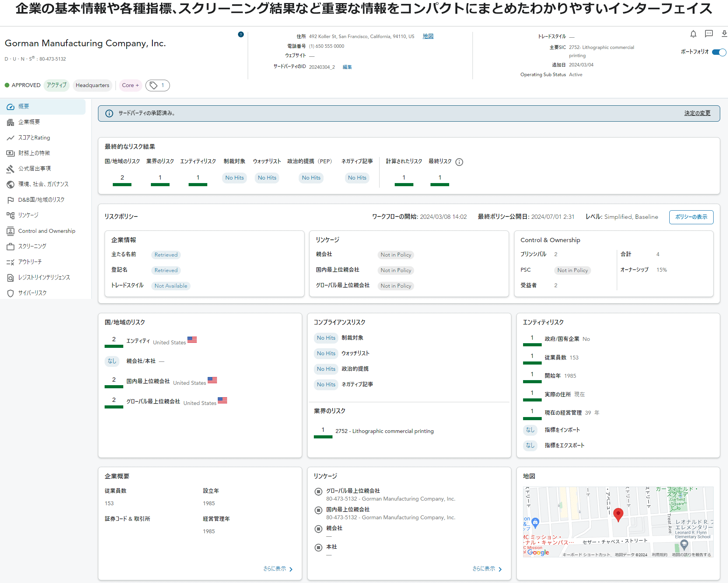The image size is (728, 583).
Task: Click 決定の変更 link in banner
Action: (x=697, y=113)
